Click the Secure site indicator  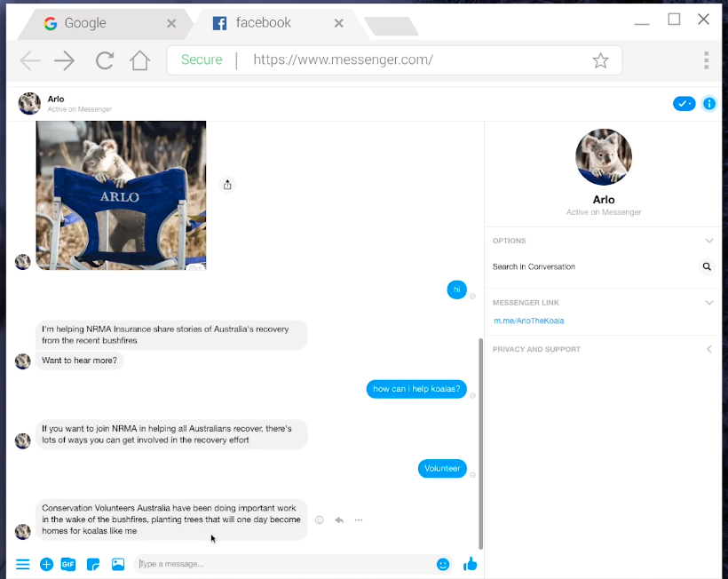click(202, 59)
